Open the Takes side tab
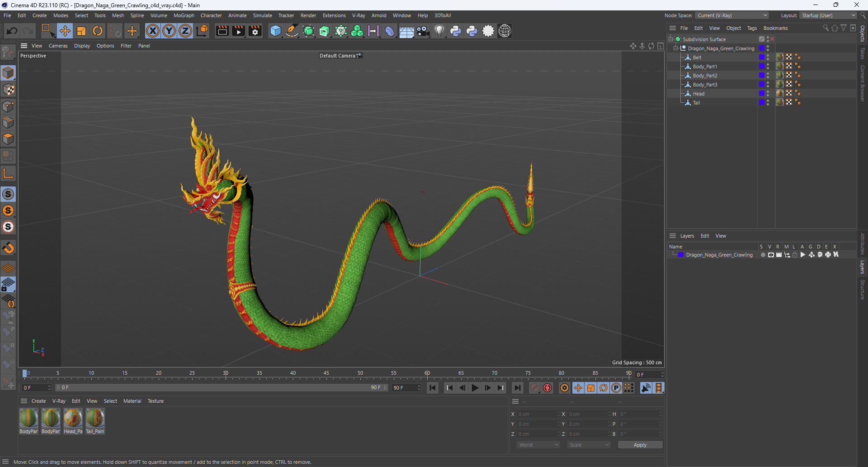The width and height of the screenshot is (868, 467). coord(863,53)
